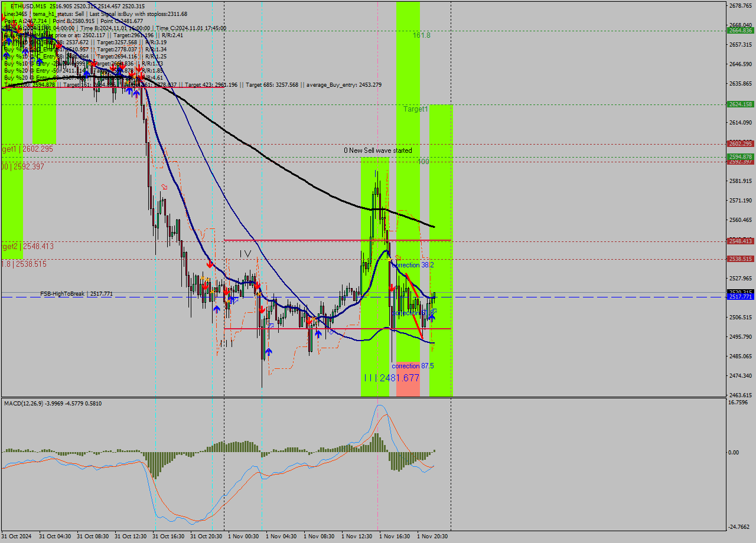756x543 pixels.
Task: Click the red 2548.413 price tag
Action: 739,241
